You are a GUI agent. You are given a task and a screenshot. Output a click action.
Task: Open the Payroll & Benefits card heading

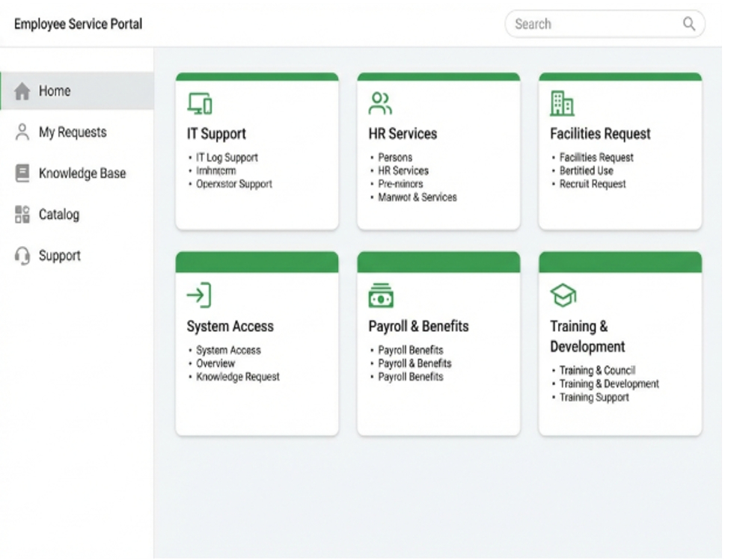(418, 326)
